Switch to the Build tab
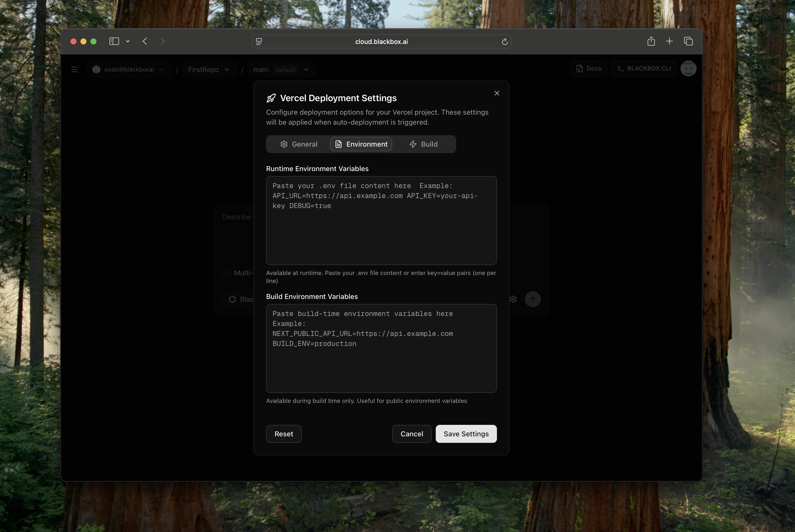The image size is (795, 532). 423,144
